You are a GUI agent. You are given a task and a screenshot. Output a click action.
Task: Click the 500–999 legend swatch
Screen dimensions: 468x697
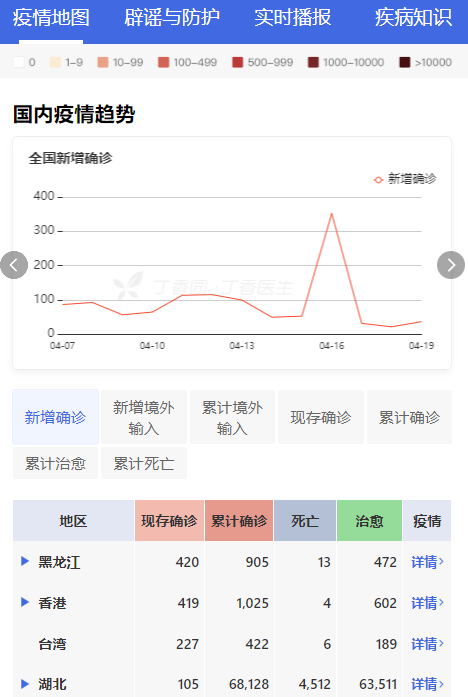click(238, 62)
